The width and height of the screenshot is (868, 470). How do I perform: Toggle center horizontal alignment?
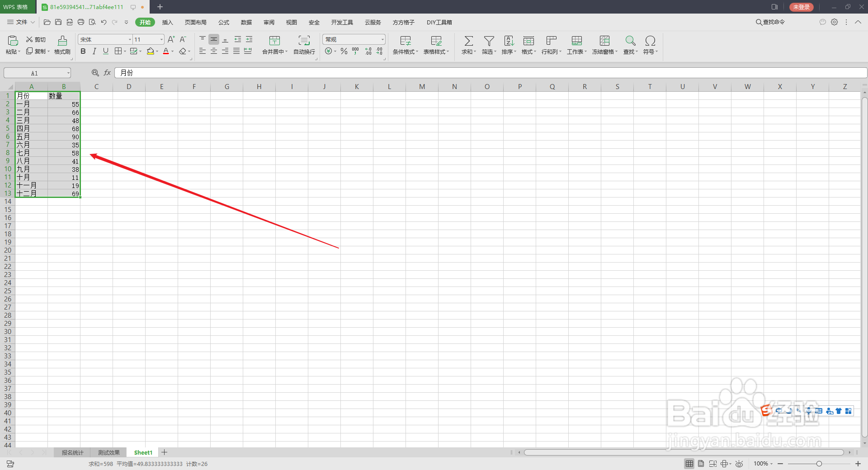pos(214,51)
